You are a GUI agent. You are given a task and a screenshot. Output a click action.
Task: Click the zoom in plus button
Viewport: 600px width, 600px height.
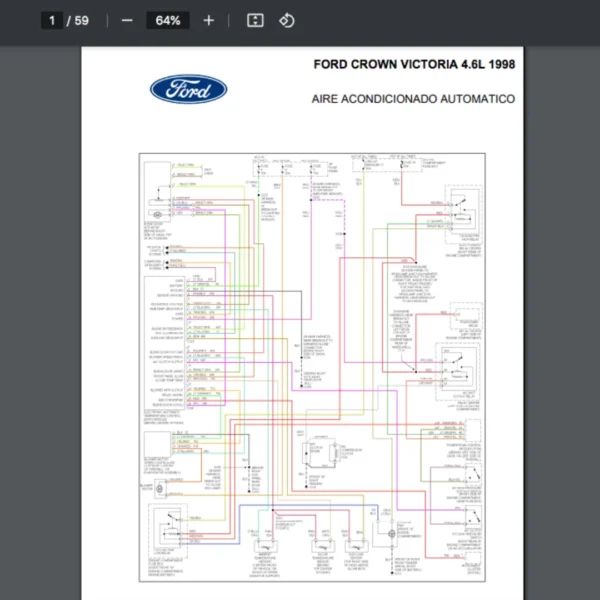pyautogui.click(x=208, y=20)
